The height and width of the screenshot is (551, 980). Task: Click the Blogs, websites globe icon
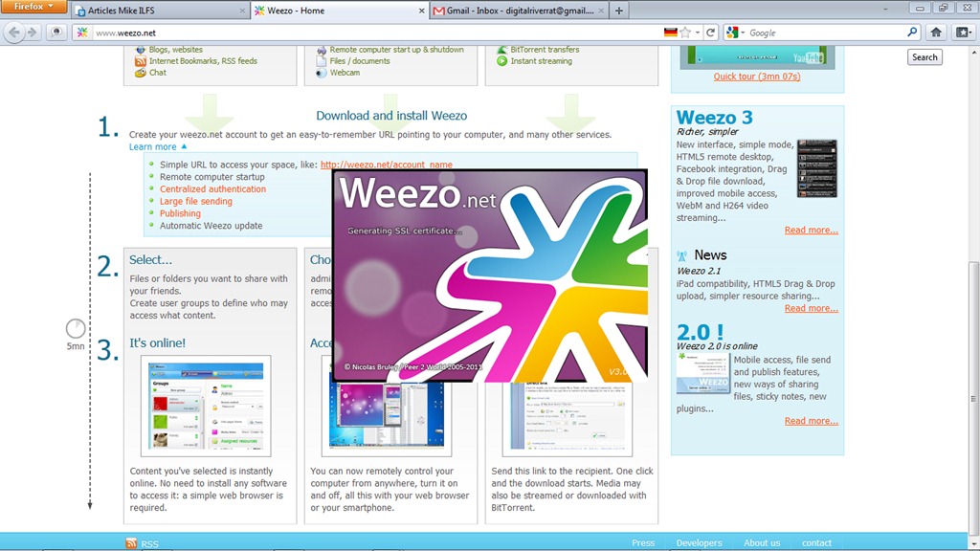tap(141, 50)
